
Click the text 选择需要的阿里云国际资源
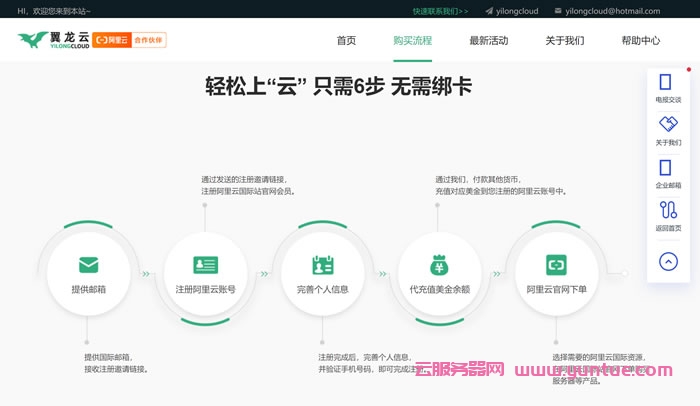(599, 357)
